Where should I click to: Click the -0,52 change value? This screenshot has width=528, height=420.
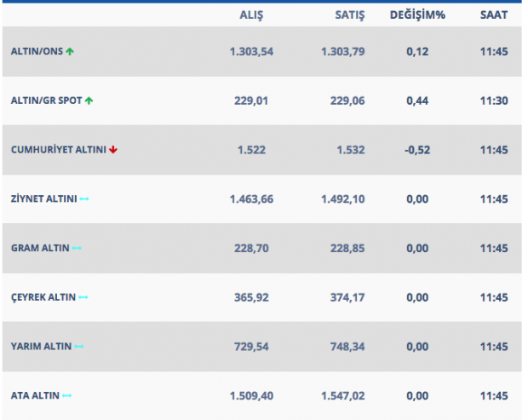tap(417, 150)
